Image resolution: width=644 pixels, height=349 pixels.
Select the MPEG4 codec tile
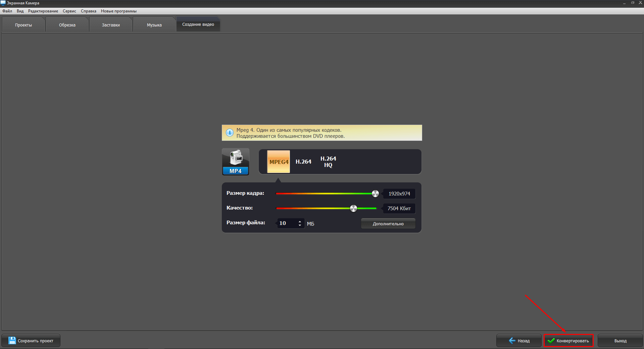[x=279, y=162]
